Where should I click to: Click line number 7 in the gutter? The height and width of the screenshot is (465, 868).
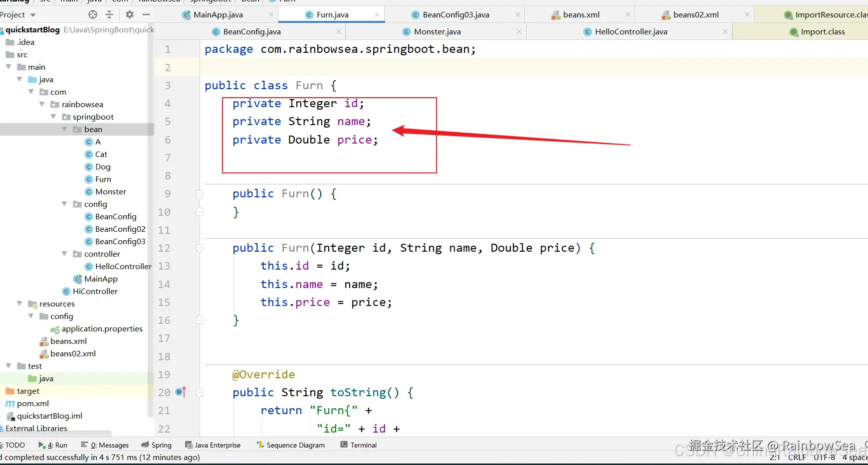point(168,158)
